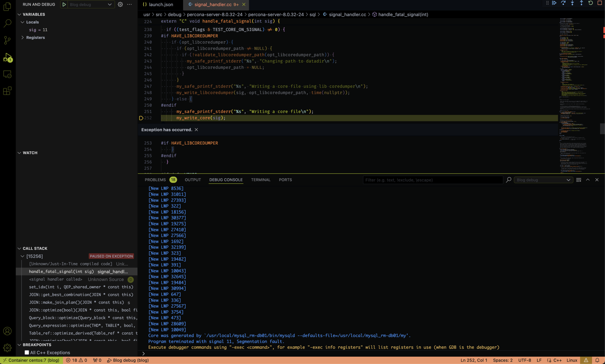This screenshot has height=364, width=605.
Task: Open the Extensions view from the sidebar
Action: tap(7, 91)
